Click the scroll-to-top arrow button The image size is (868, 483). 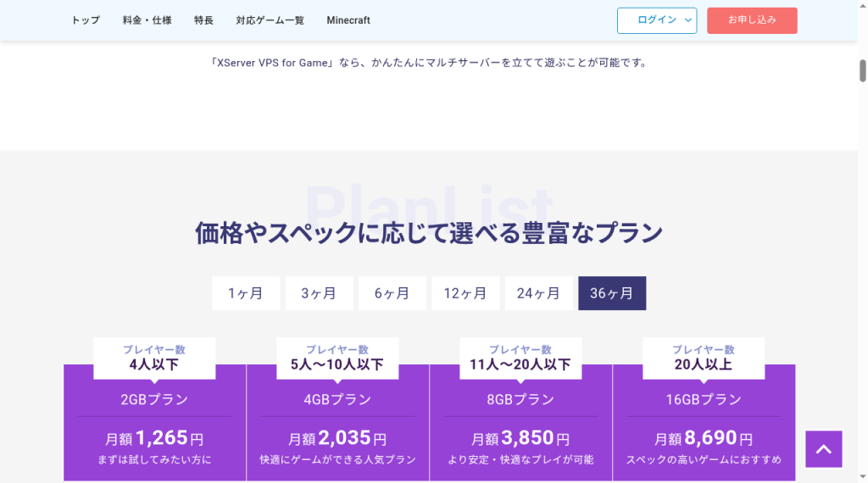point(824,449)
